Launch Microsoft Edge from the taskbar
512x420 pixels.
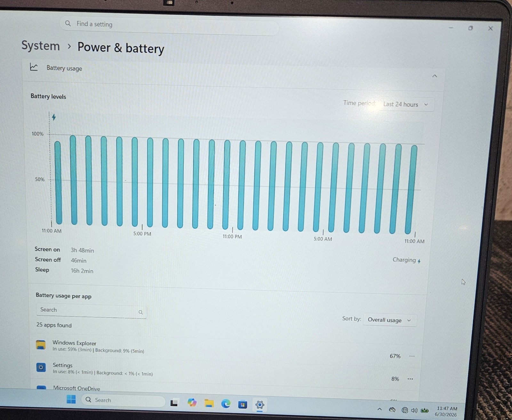(226, 404)
